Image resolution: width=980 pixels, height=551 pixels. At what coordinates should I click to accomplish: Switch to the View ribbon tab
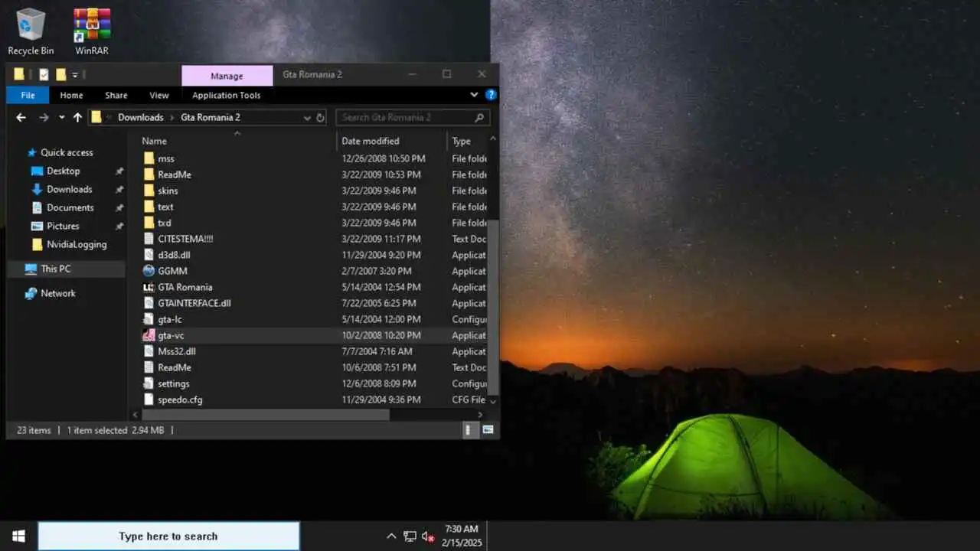[x=159, y=95]
